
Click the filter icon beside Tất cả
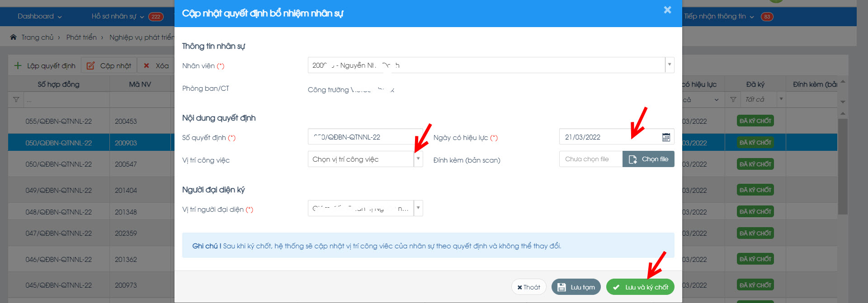coord(733,99)
